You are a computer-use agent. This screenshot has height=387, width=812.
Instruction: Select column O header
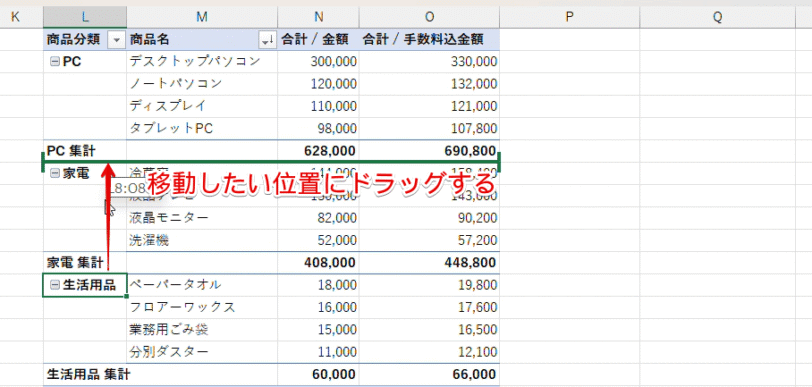[x=429, y=17]
